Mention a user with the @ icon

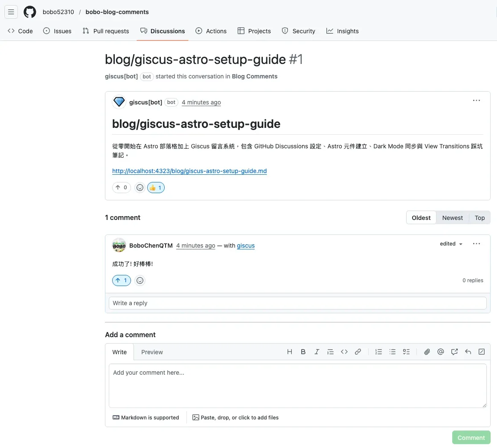(x=441, y=352)
